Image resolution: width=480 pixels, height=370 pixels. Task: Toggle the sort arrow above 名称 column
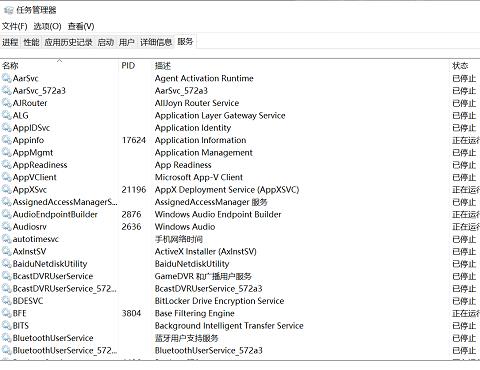(60, 60)
